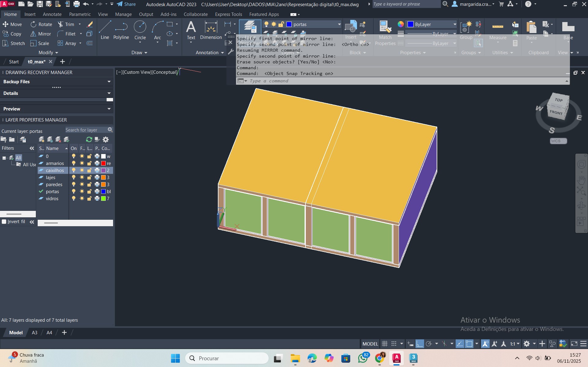Click the Share button
The height and width of the screenshot is (367, 588).
(126, 4)
